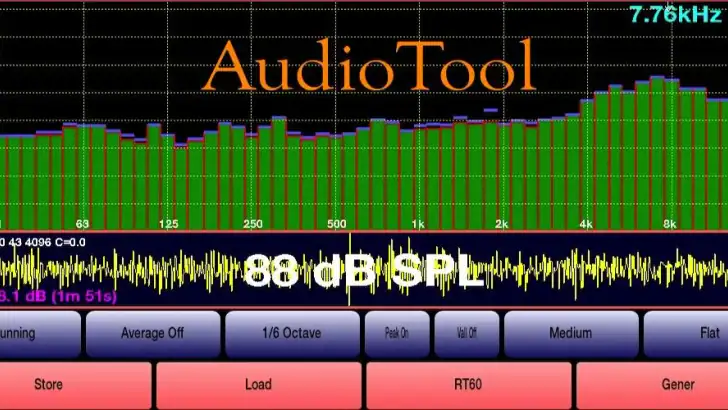728x410 pixels.
Task: Click the Load button
Action: [259, 385]
